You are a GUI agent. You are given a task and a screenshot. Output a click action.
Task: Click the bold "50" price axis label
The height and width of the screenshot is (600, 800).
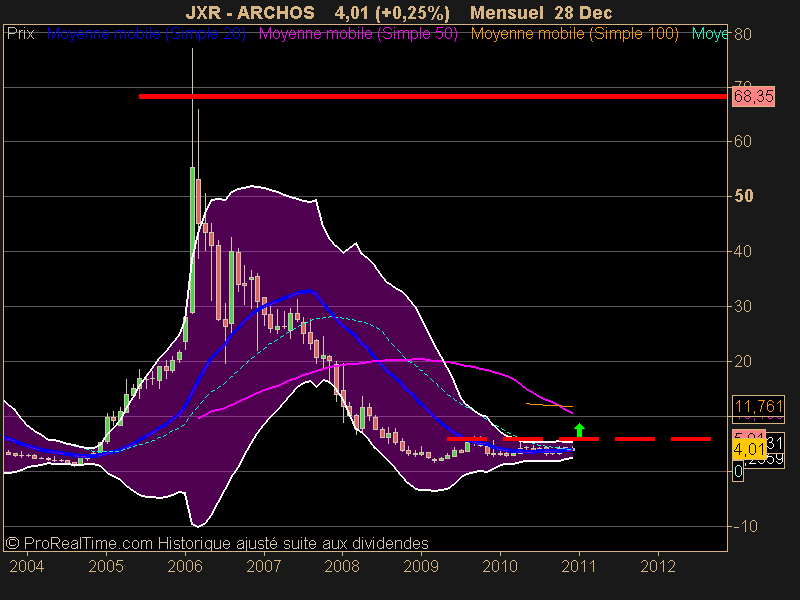click(743, 196)
